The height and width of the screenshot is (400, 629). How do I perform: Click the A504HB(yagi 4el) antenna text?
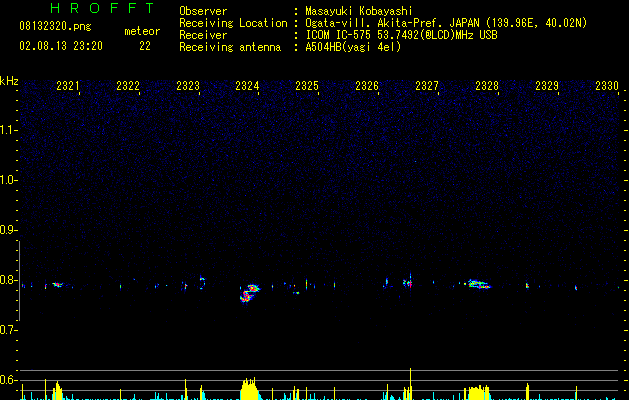pyautogui.click(x=353, y=47)
